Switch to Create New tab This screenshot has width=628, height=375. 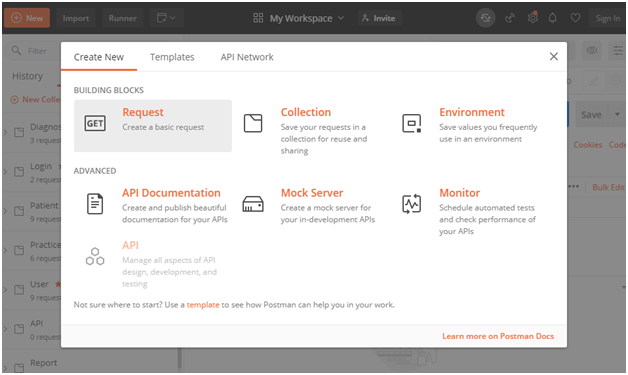99,57
